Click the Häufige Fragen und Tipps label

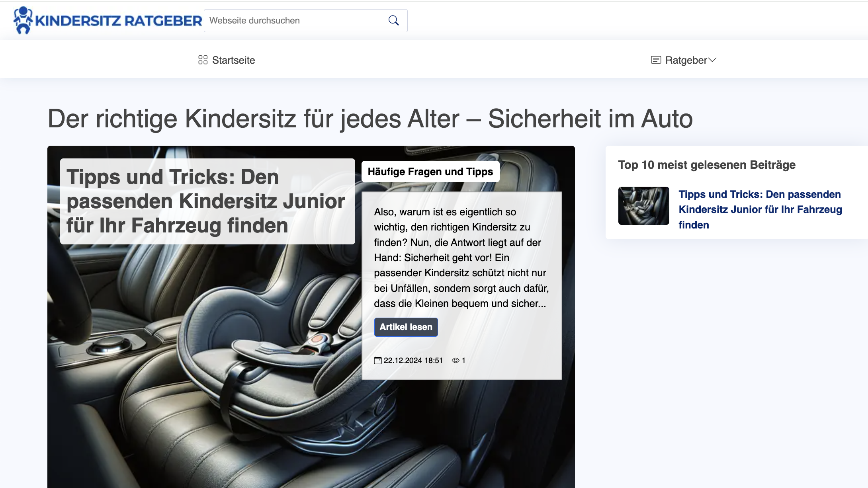(431, 172)
